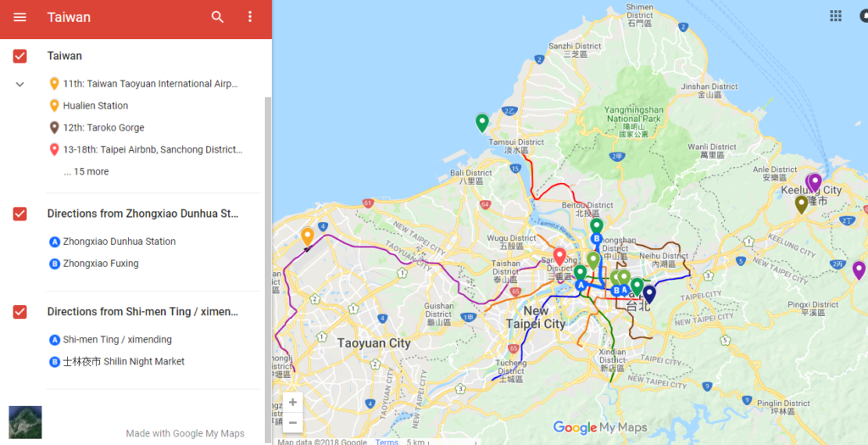Click the purple pin near Pingxi District
Image resolution: width=868 pixels, height=445 pixels.
[x=859, y=270]
